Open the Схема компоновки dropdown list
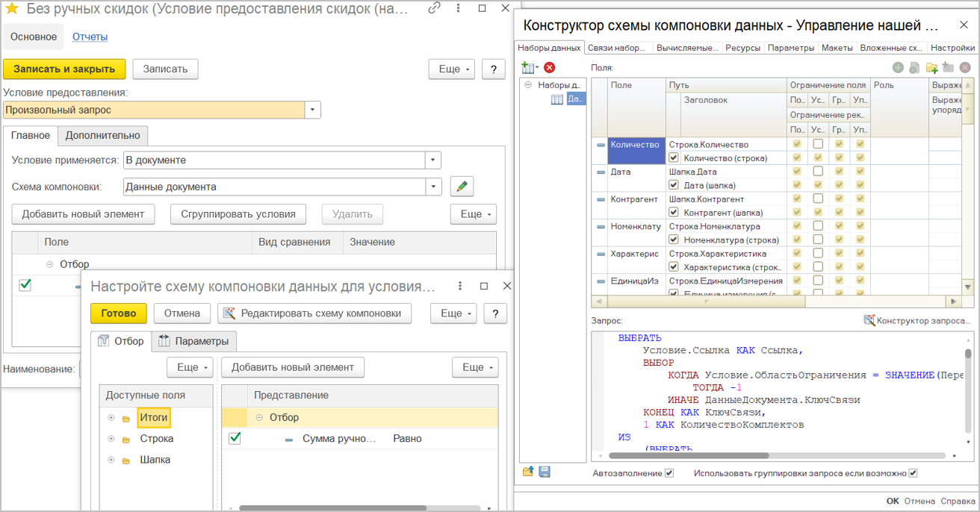Screen dimensions: 980x512 [432, 187]
